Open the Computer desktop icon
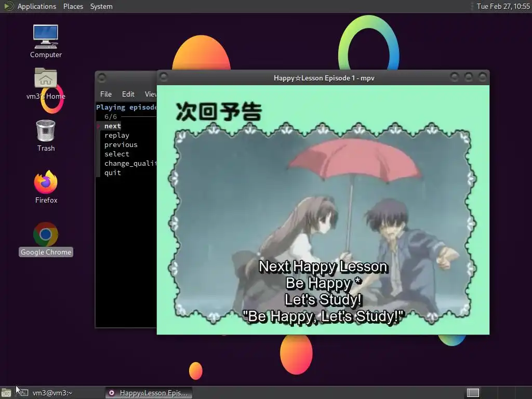This screenshot has width=532, height=399. [x=46, y=42]
